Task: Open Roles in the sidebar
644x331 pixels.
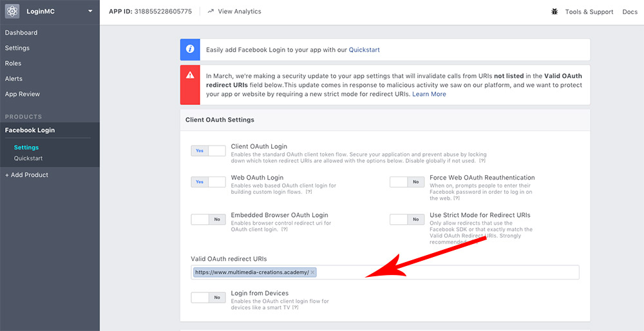Action: coord(13,63)
